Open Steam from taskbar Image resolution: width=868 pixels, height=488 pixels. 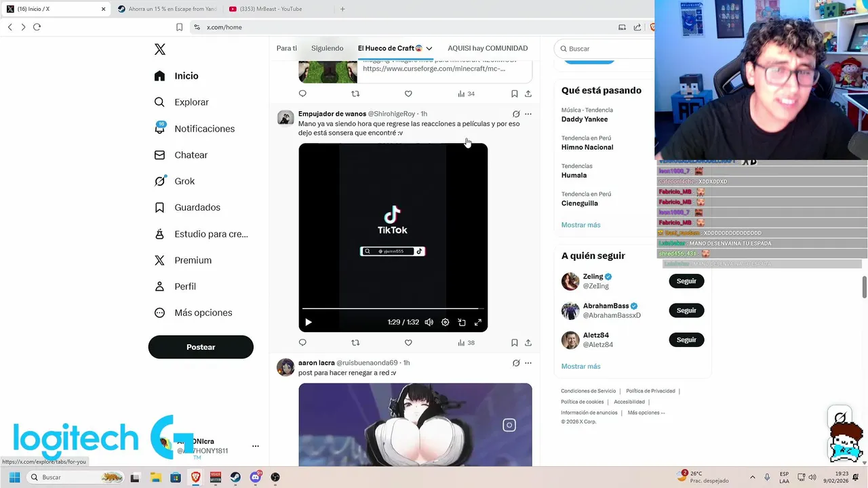click(235, 477)
